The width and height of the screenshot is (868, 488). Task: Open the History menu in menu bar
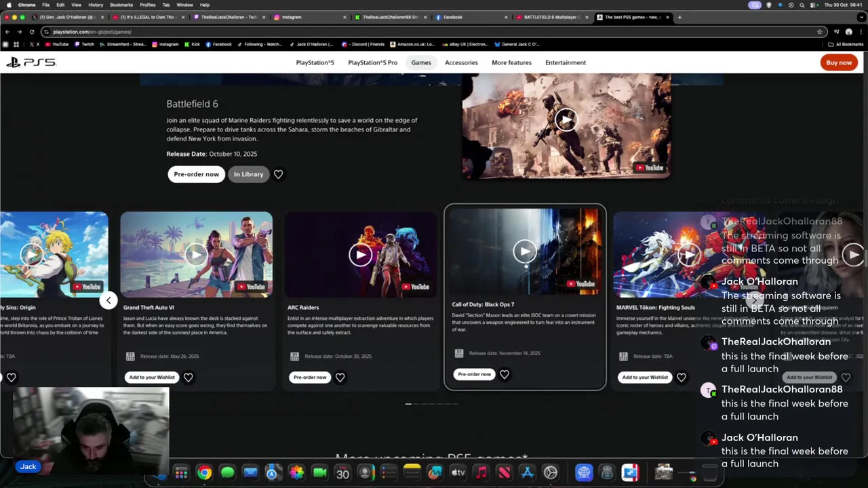96,5
